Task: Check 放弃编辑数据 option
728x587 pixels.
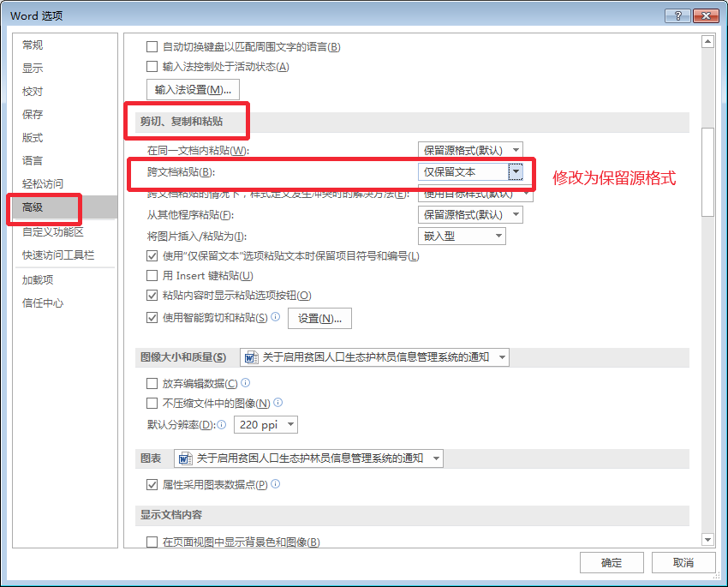Action: tap(152, 384)
